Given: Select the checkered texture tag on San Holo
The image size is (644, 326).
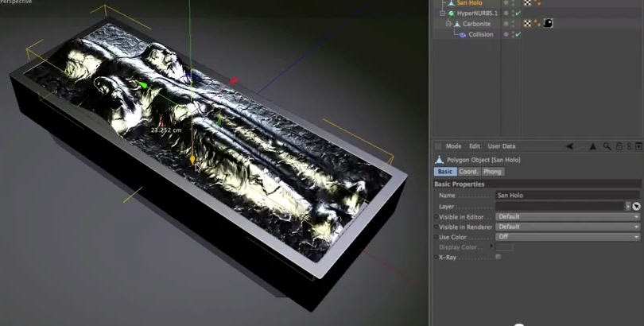Looking at the screenshot, I should [x=528, y=2].
